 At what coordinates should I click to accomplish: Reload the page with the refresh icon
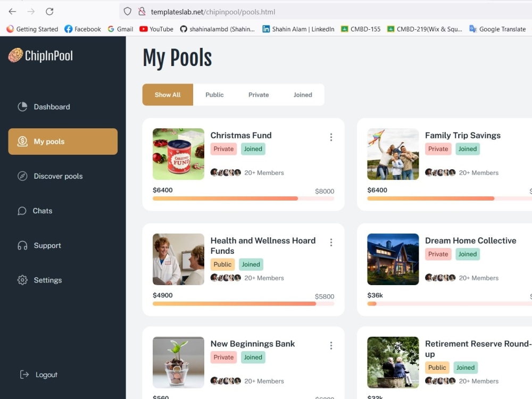(49, 12)
